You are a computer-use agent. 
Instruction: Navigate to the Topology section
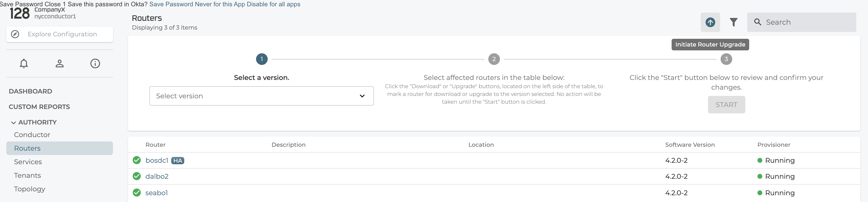pyautogui.click(x=30, y=189)
